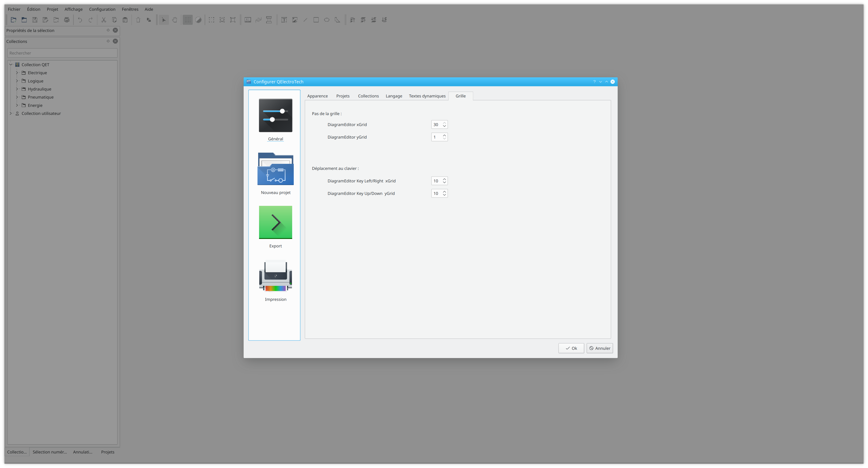Confirm settings with the Ok button
This screenshot has height=468, width=868.
(571, 348)
